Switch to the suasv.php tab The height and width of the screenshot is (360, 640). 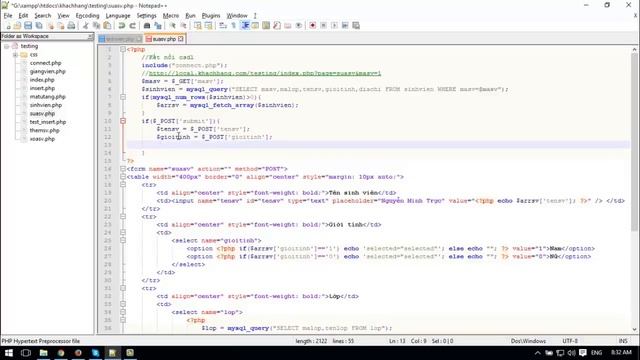tap(164, 39)
